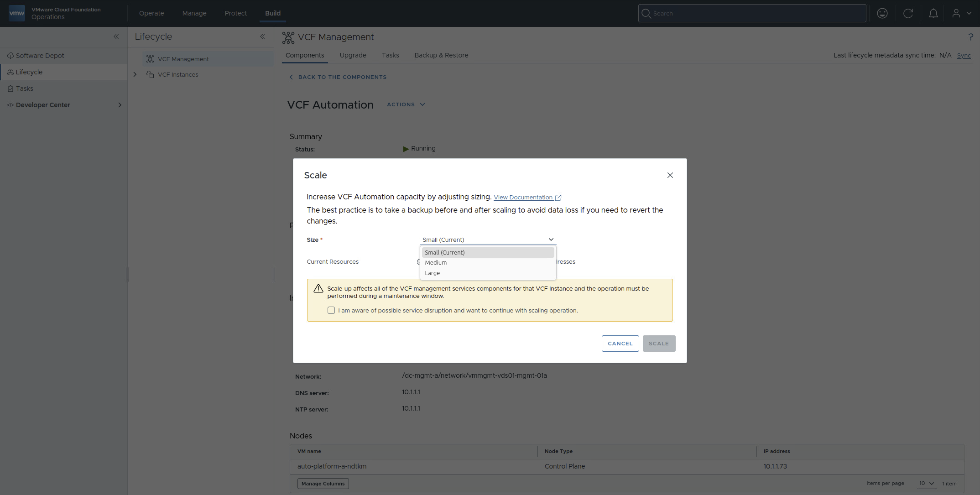This screenshot has width=980, height=495.
Task: Open the notifications bell icon
Action: click(933, 13)
